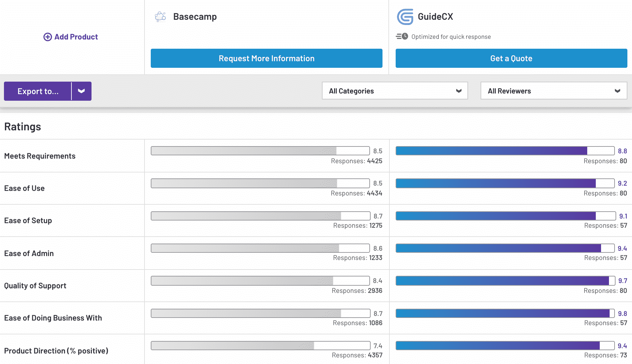The height and width of the screenshot is (364, 632).
Task: Select the Ease of Setup row label
Action: pos(28,221)
